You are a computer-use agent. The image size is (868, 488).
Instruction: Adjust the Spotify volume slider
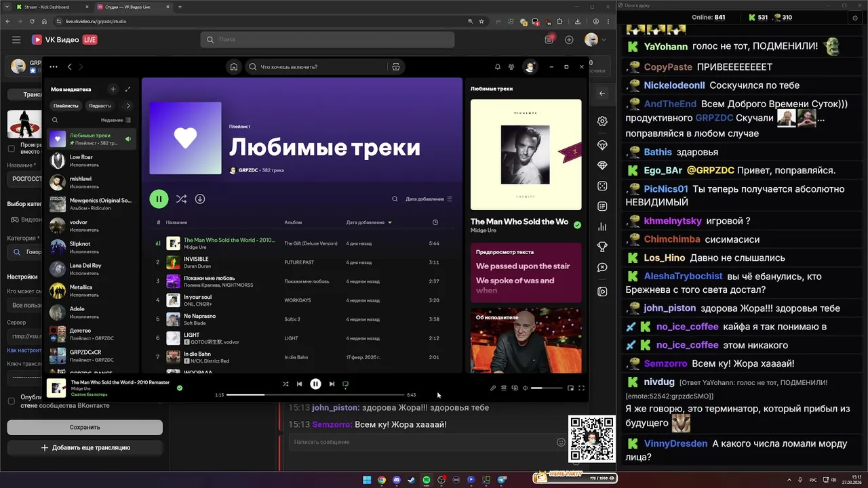coord(547,388)
